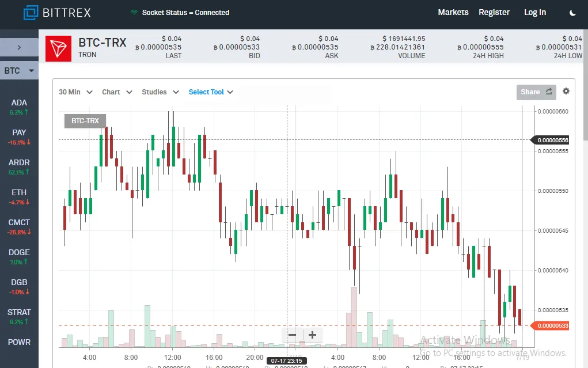Click the BTC-TRX pair title
The image size is (588, 368).
click(x=103, y=43)
